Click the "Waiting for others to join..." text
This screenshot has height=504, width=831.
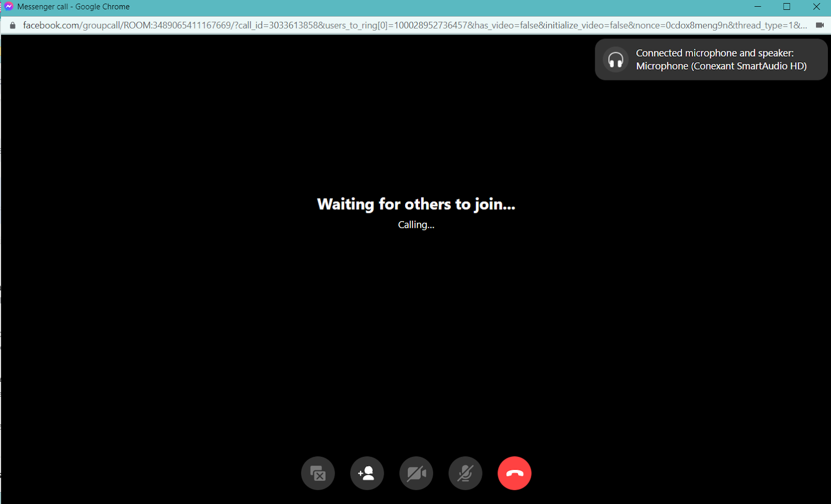coord(416,205)
